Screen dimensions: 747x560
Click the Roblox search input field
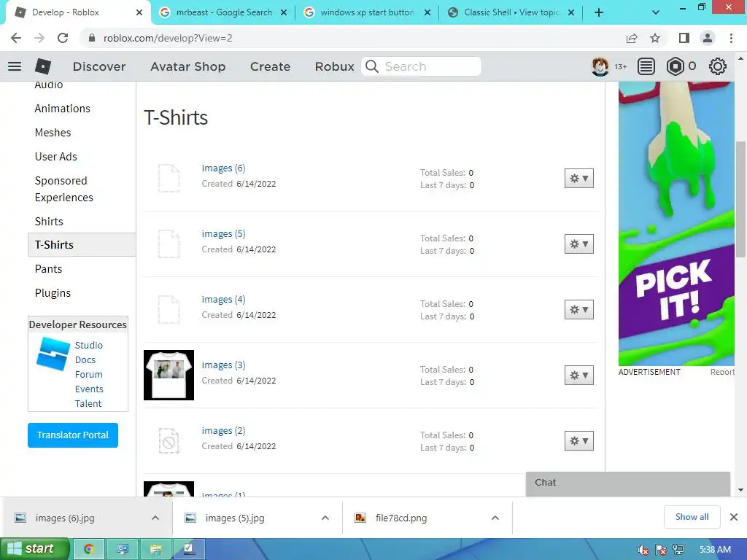click(421, 66)
